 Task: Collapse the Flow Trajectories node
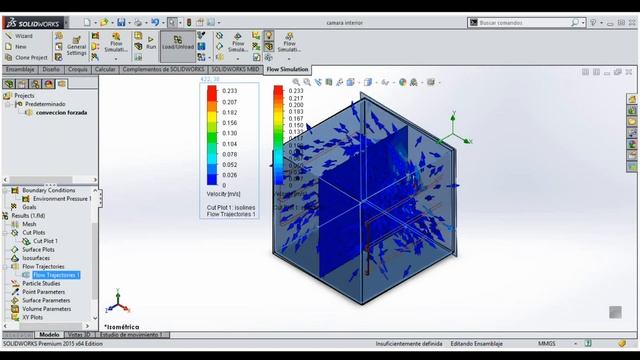click(5, 267)
